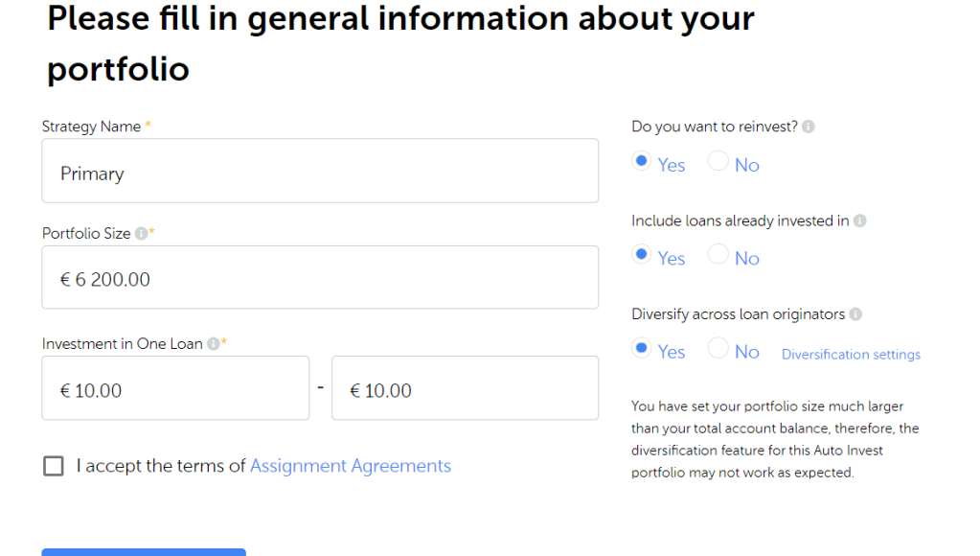Focus the Portfolio Size input field
The height and width of the screenshot is (556, 980).
tap(320, 278)
